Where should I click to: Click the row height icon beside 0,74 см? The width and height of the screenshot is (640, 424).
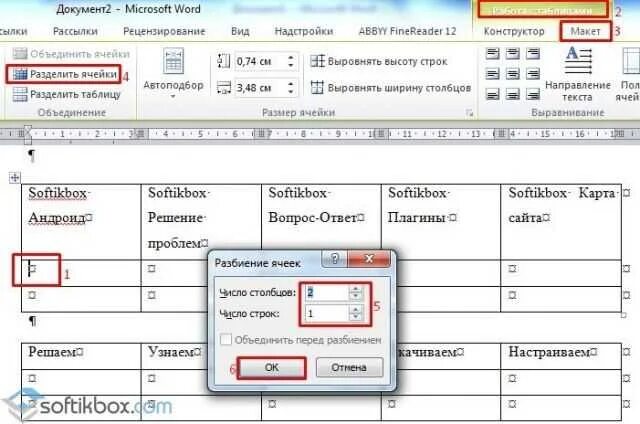coord(223,62)
